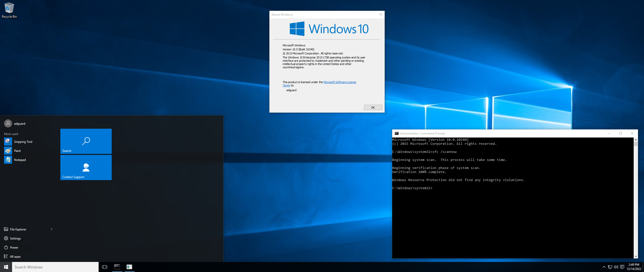
Task: Expand File Explorer jump list arrow
Action: 52,229
